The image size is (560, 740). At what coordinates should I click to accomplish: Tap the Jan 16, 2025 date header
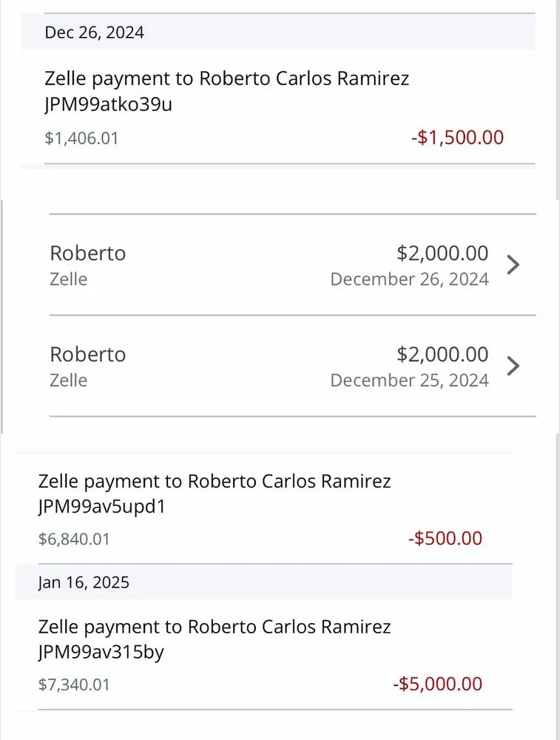point(84,582)
